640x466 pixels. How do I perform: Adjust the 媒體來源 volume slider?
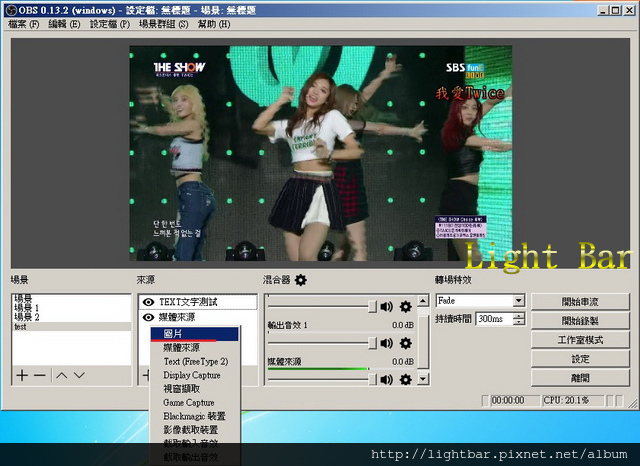coord(372,379)
